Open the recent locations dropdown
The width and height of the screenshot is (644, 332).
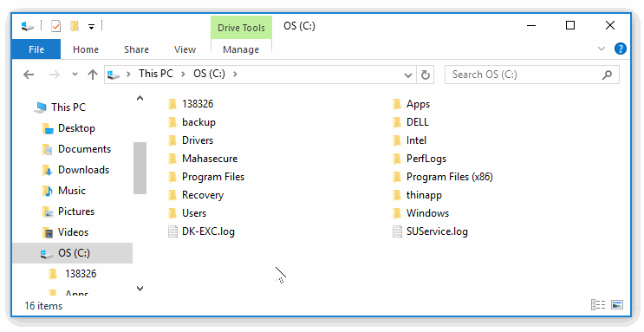(x=75, y=75)
